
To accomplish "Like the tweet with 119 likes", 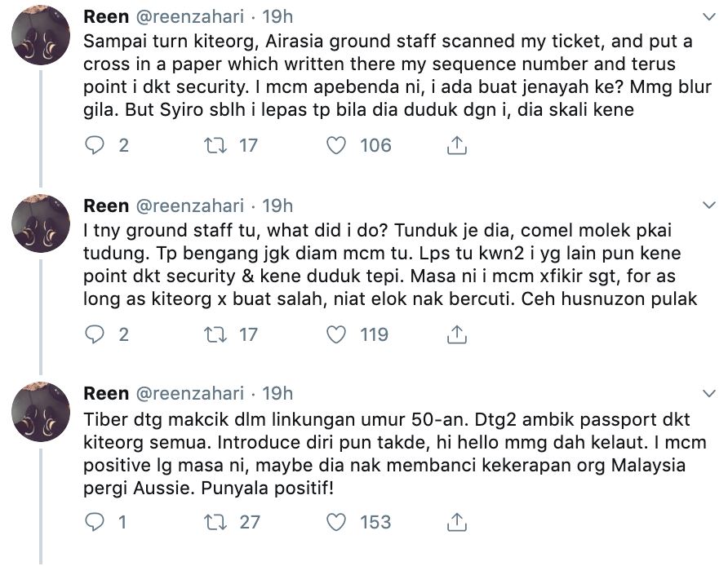I will click(335, 334).
